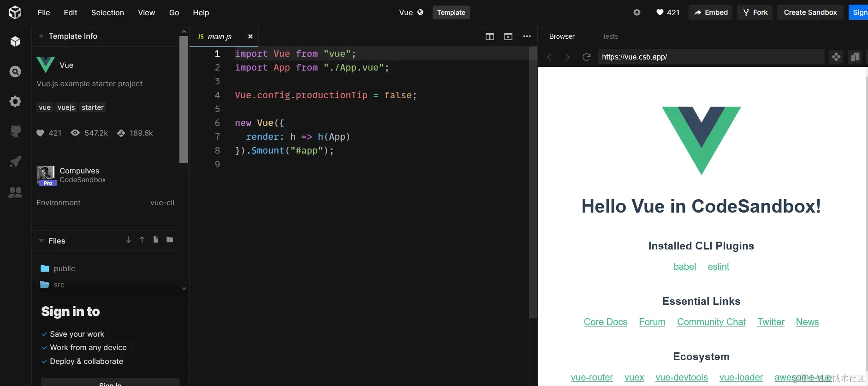Click the new file icon in the Files header
868x386 pixels.
[x=156, y=240]
